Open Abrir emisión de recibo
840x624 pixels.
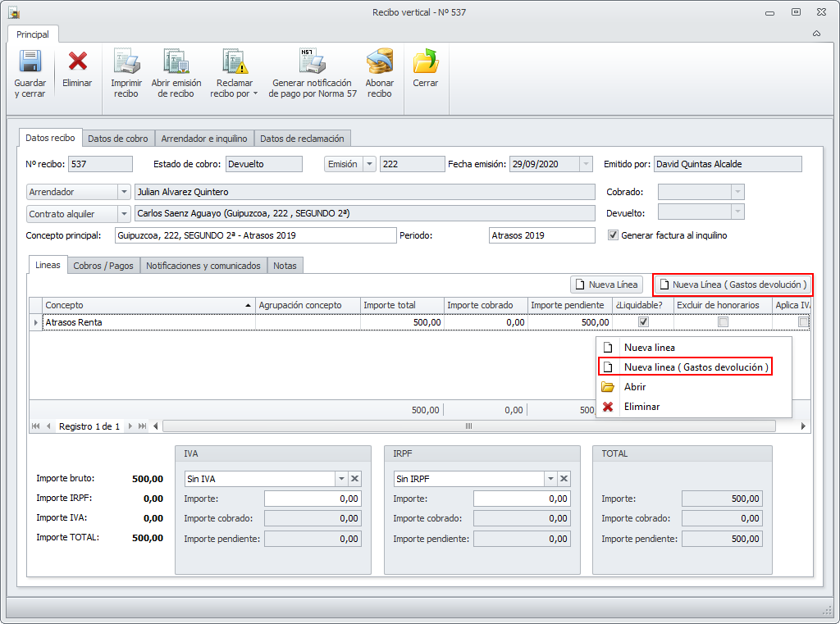coord(176,63)
